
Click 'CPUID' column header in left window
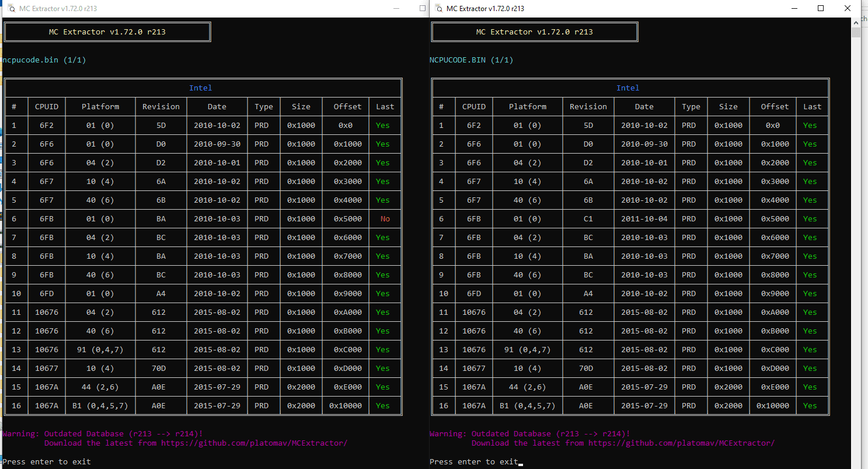pyautogui.click(x=47, y=107)
